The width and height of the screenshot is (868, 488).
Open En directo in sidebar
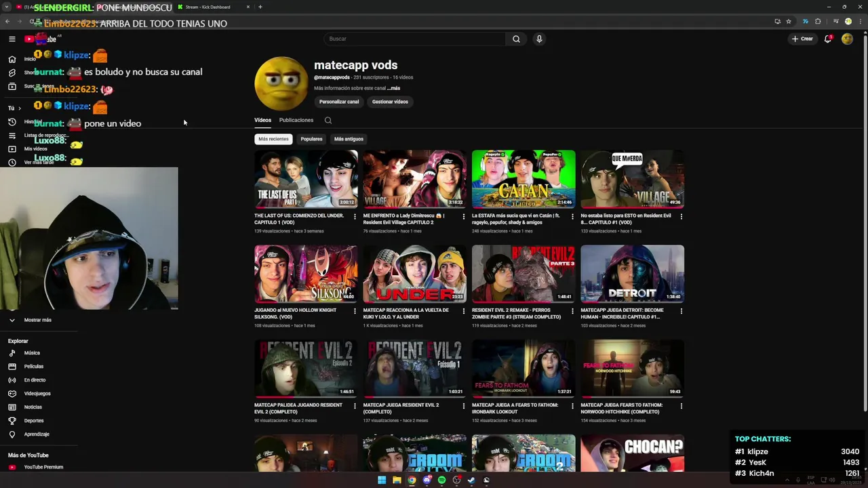click(x=35, y=380)
